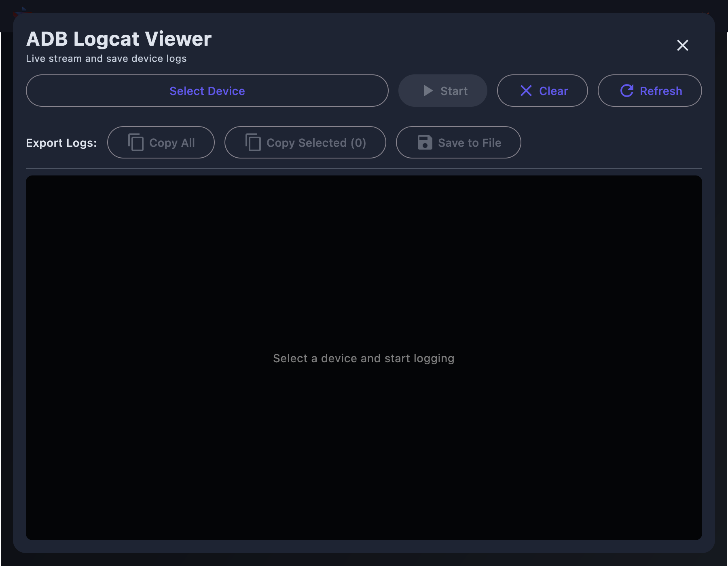728x566 pixels.
Task: Click the 'Select a device and start logging' placeholder
Action: point(364,358)
